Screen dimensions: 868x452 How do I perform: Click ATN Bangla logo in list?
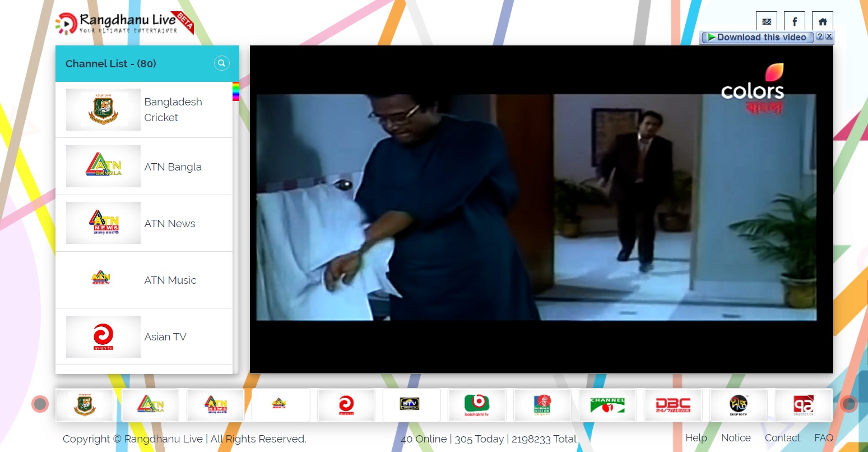tap(103, 167)
